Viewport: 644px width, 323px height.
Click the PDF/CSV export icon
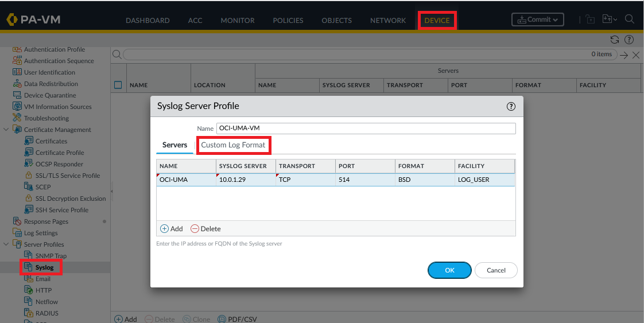click(x=222, y=319)
